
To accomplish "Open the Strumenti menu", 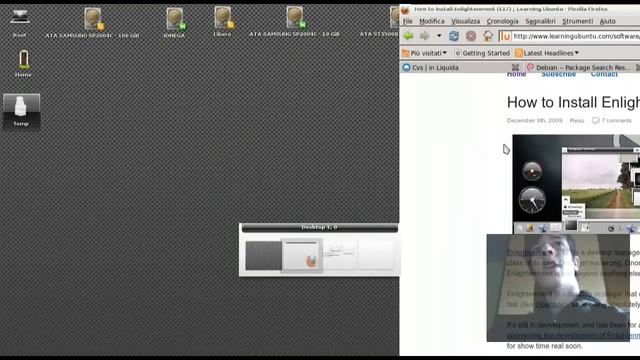I will [577, 21].
